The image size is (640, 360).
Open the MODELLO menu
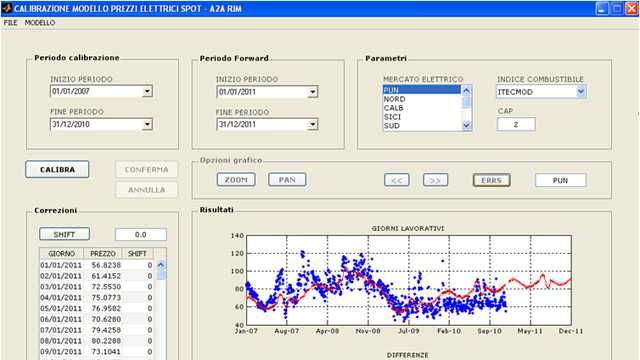40,23
